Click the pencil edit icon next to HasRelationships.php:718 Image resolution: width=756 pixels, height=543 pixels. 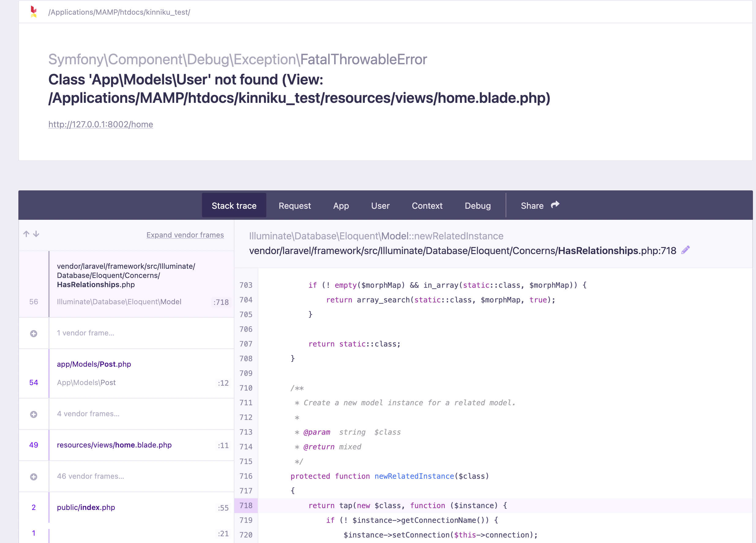(685, 250)
